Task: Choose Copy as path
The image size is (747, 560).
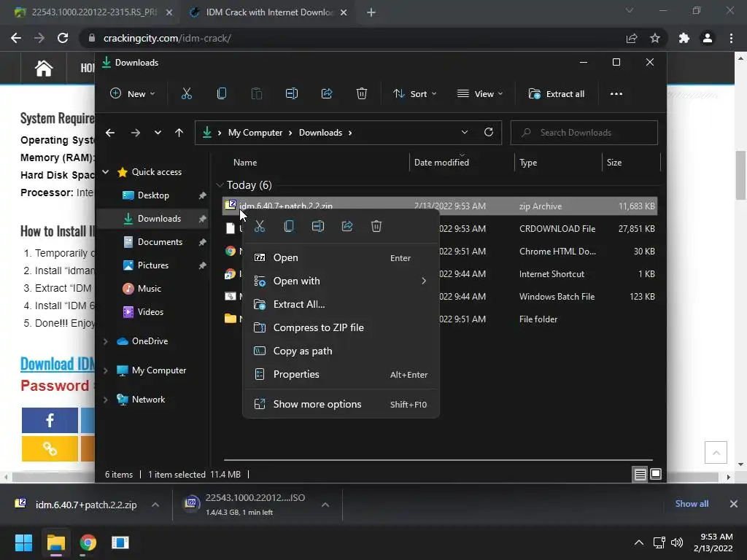Action: pyautogui.click(x=341, y=351)
